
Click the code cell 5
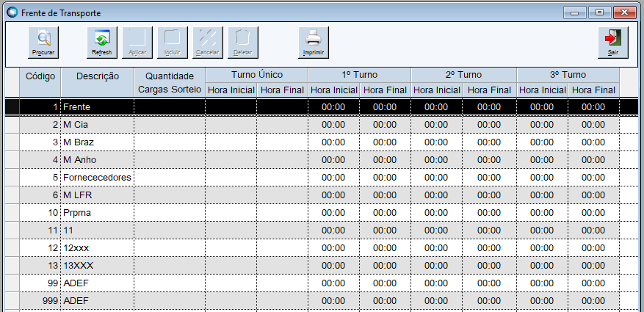pyautogui.click(x=40, y=178)
